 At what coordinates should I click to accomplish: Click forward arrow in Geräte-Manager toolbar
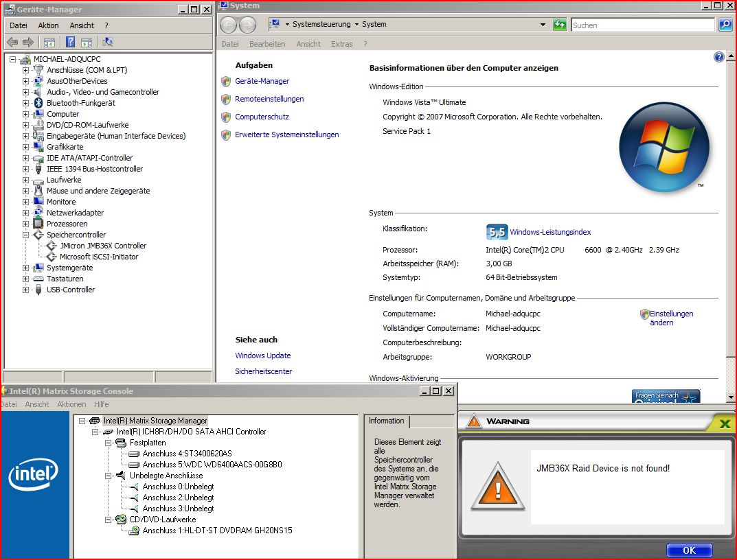(x=28, y=43)
